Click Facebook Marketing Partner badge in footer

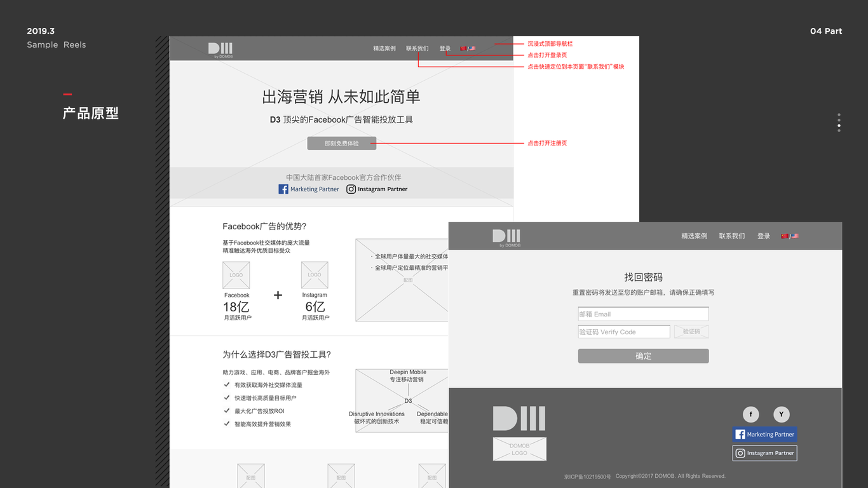pos(764,435)
